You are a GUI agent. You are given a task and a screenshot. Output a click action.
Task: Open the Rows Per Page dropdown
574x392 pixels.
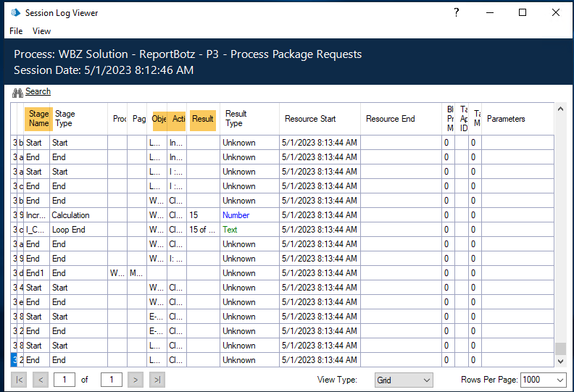coord(543,380)
